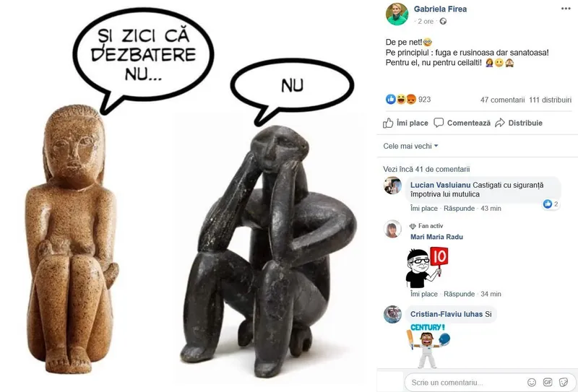Click the Distribuie share arrow icon
The image size is (578, 392).
click(500, 123)
